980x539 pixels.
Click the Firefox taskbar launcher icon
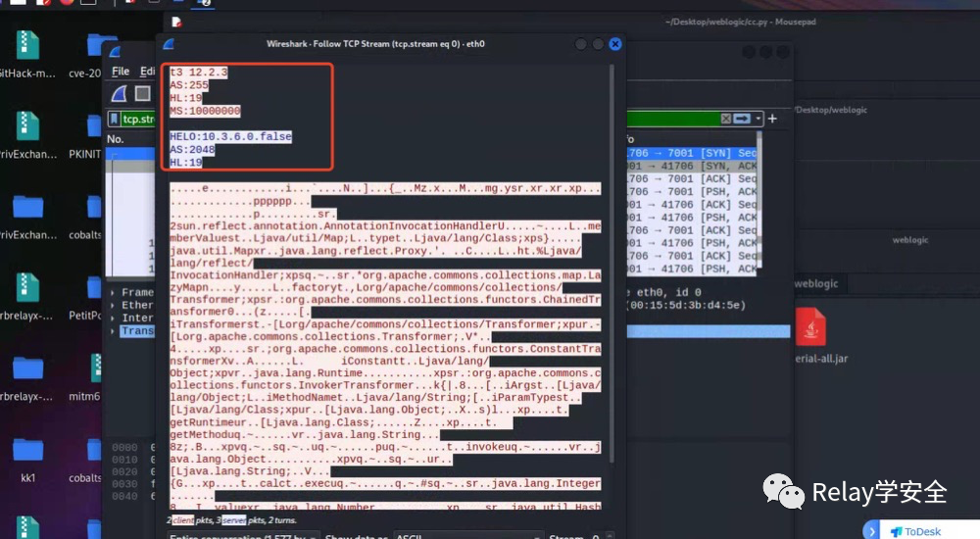click(65, 3)
